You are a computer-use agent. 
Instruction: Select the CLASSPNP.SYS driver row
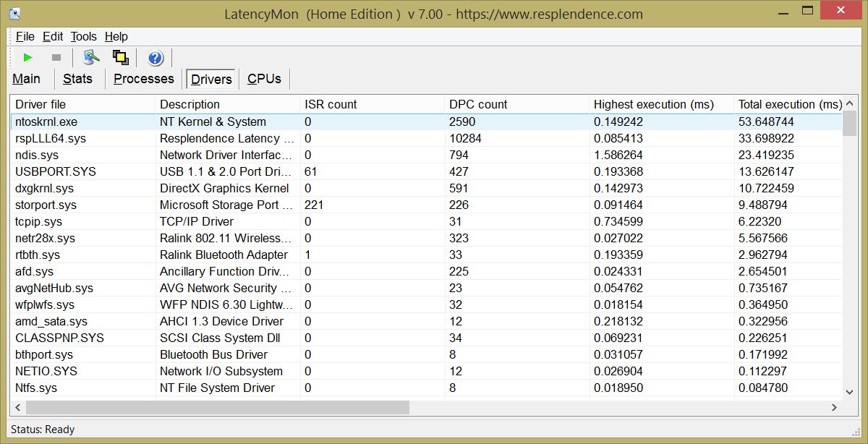427,338
